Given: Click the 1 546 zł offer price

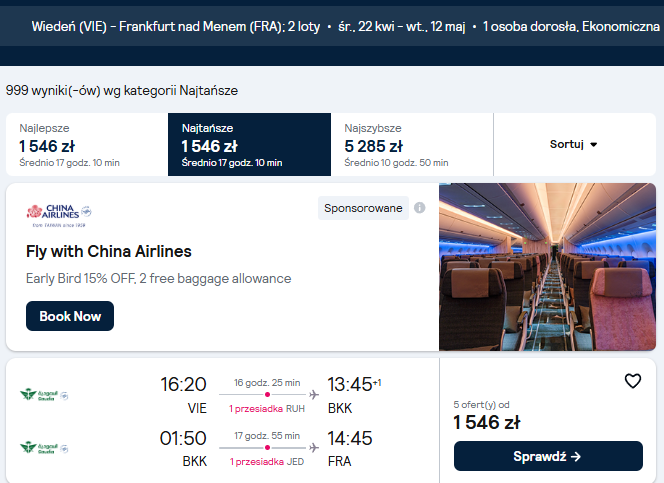Looking at the screenshot, I should point(487,422).
